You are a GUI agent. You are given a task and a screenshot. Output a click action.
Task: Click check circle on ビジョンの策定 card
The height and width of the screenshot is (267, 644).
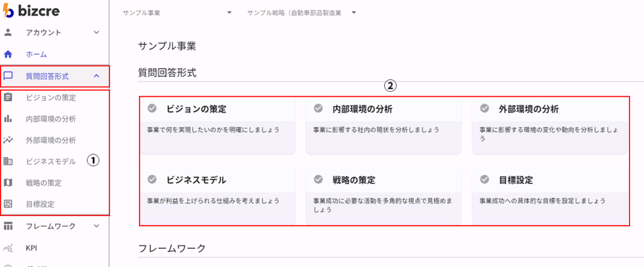point(152,109)
